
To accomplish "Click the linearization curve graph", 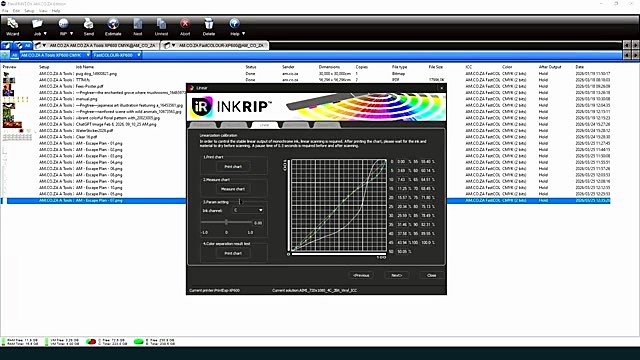I will [x=338, y=206].
